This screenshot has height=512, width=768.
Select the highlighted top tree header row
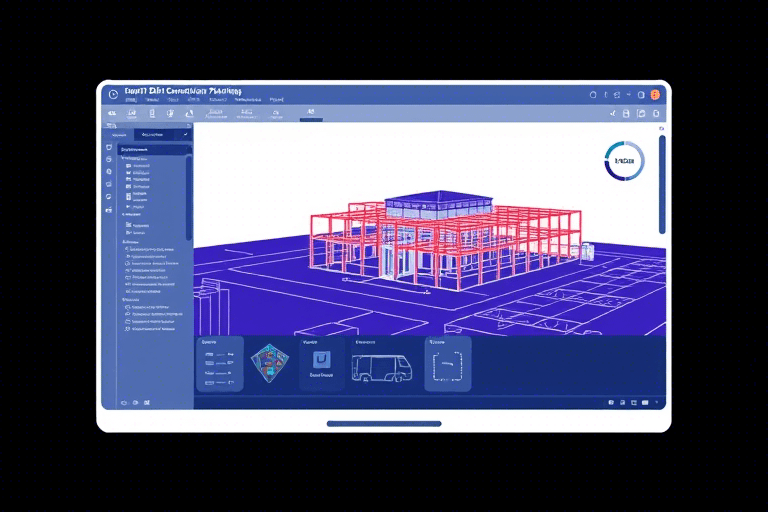tap(154, 150)
